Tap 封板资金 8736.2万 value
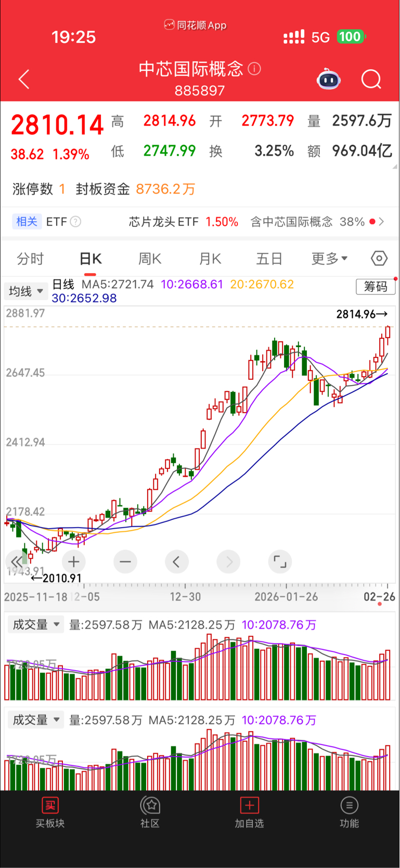Screen dimensions: 400x868 click(x=135, y=189)
